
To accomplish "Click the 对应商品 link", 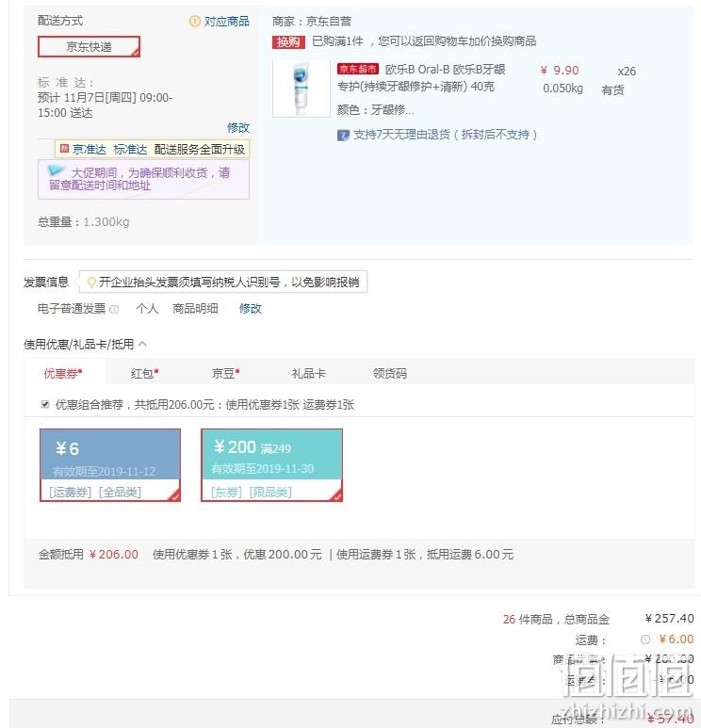I will point(227,22).
